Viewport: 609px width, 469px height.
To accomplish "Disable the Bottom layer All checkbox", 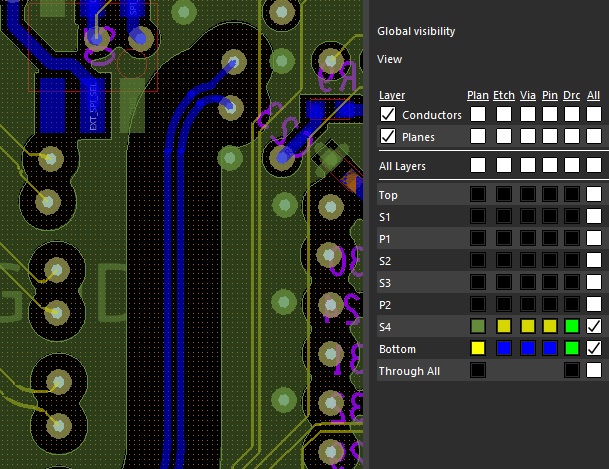I will point(594,349).
